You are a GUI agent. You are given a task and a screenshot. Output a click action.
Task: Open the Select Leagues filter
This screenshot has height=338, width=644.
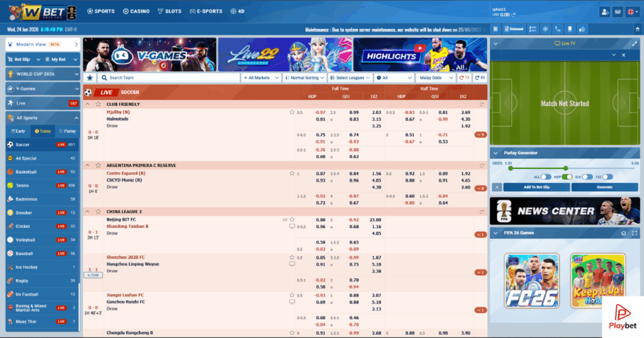pyautogui.click(x=350, y=77)
